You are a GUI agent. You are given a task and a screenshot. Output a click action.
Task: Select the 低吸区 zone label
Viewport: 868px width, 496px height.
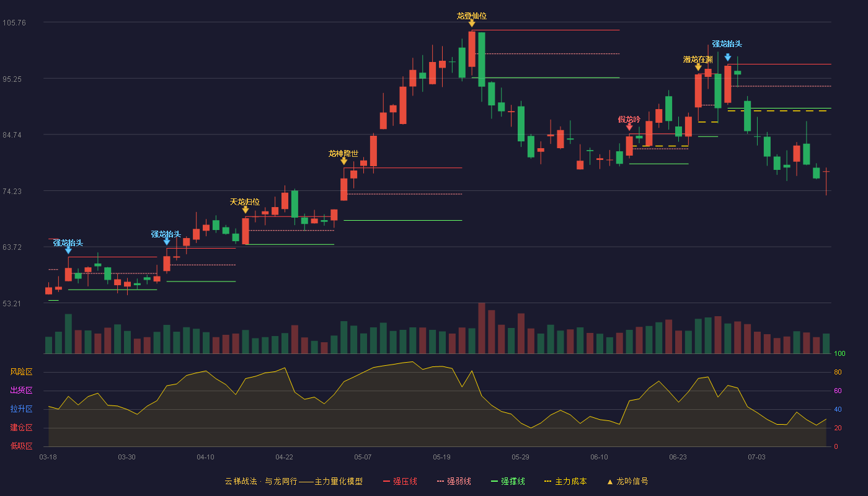click(x=21, y=446)
